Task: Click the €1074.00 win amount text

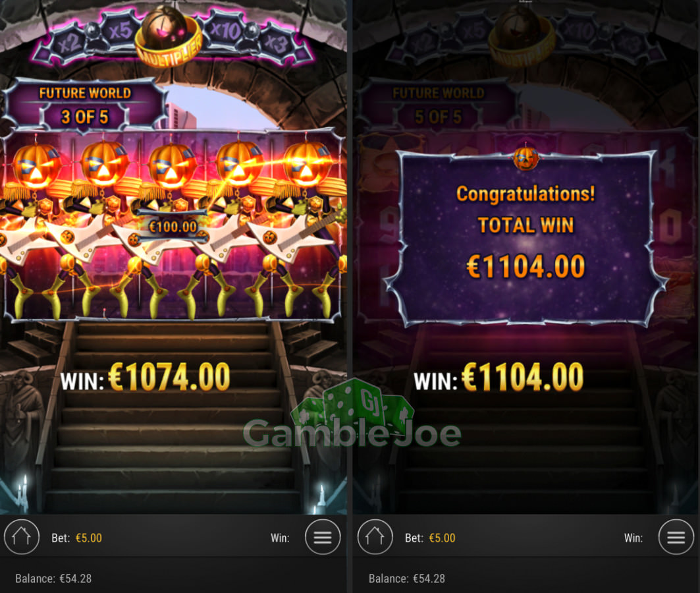Action: (170, 378)
